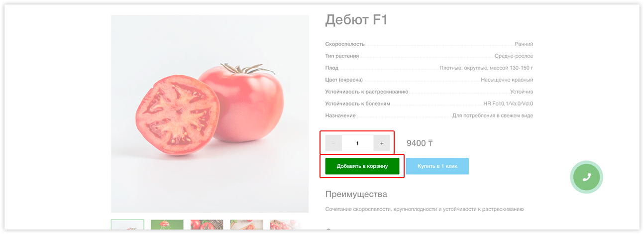The image size is (644, 234).
Task: Add the product with Добавить в корзину
Action: (x=362, y=166)
